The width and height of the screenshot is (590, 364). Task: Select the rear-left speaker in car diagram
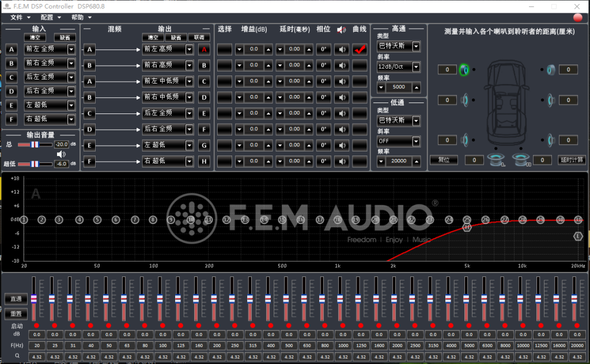pyautogui.click(x=465, y=140)
